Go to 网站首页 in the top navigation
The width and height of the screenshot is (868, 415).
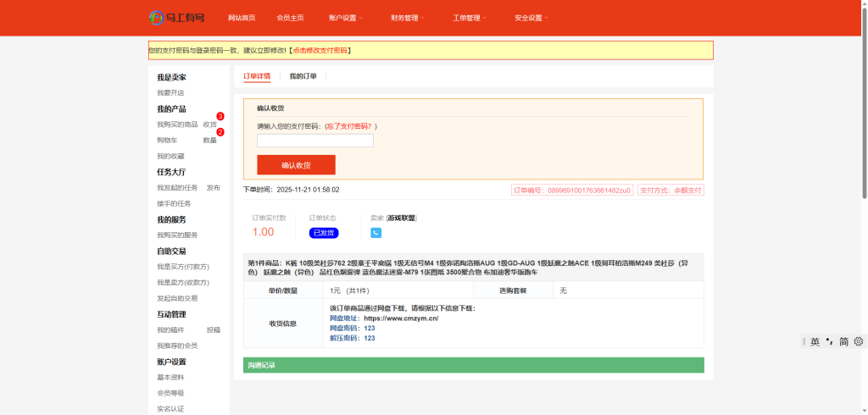click(242, 18)
